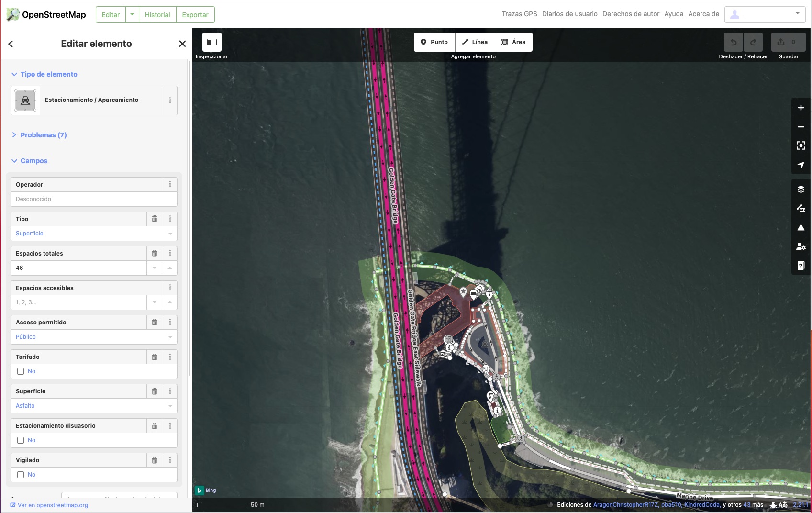Image resolution: width=812 pixels, height=513 pixels.
Task: Open the Superficie dropdown showing Asfalto
Action: pyautogui.click(x=94, y=406)
